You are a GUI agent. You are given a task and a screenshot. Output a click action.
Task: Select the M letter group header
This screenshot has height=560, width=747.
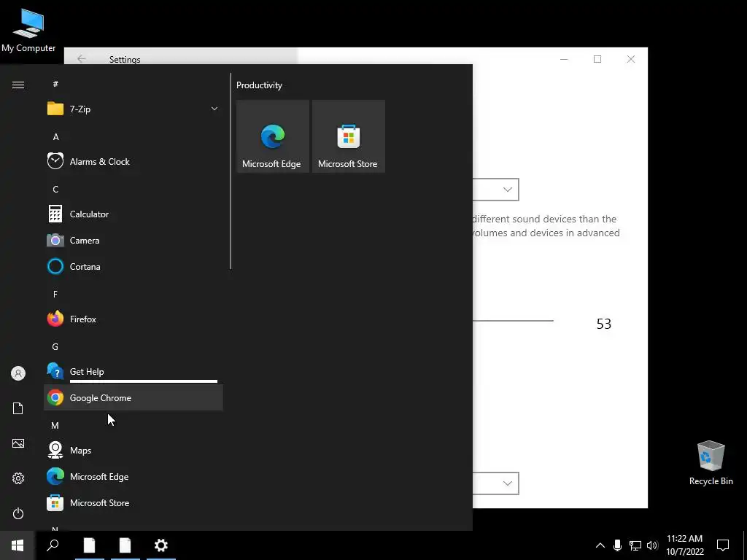click(55, 425)
